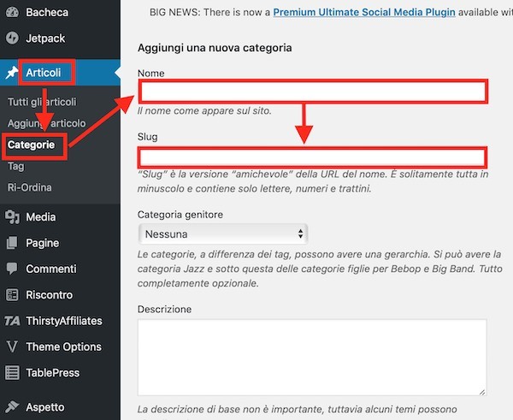This screenshot has width=513, height=420.
Task: Open the Aspetto menu
Action: point(45,407)
